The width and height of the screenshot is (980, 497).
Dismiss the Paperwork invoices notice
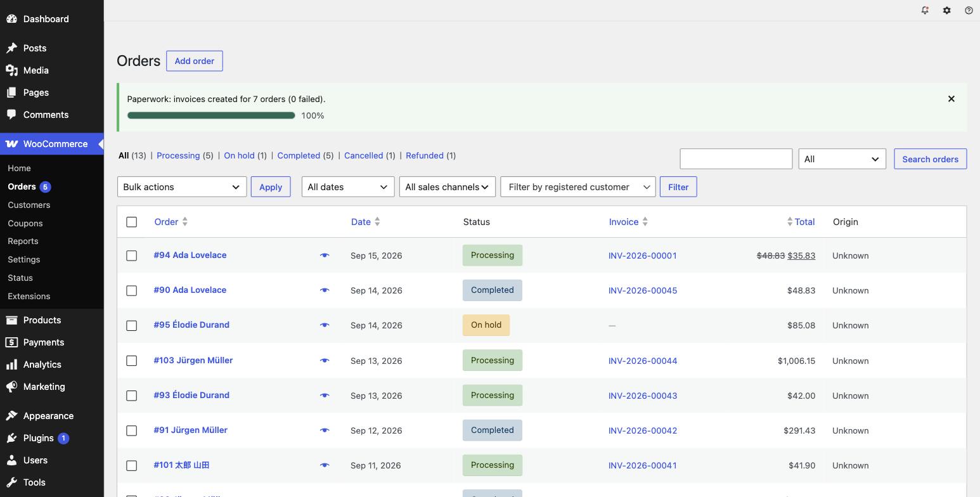coord(951,99)
